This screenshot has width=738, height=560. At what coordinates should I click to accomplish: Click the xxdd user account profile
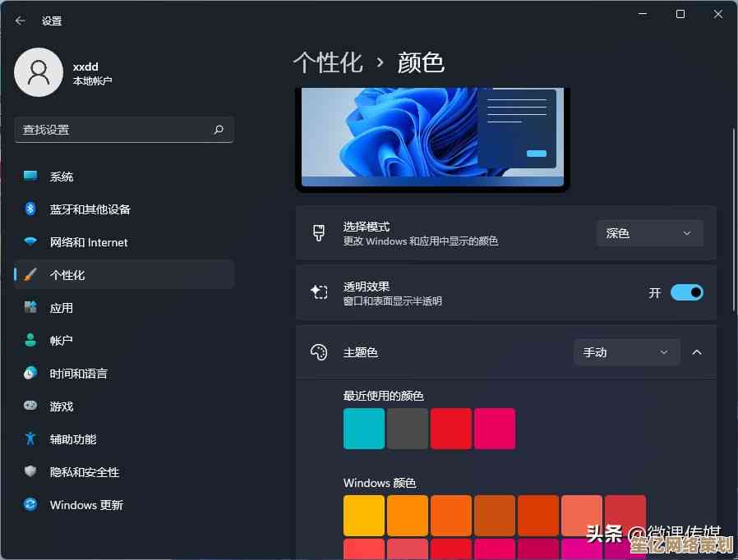(x=66, y=73)
